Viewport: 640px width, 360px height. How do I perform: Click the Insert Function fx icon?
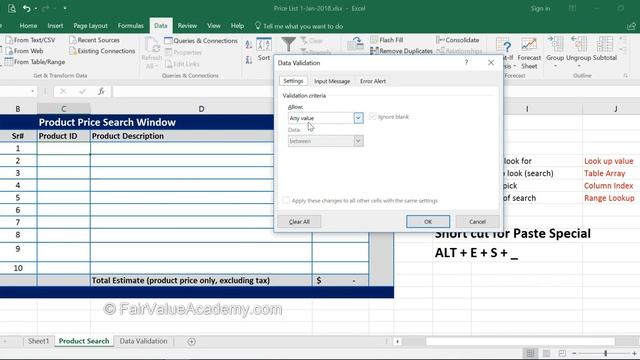tap(101, 91)
